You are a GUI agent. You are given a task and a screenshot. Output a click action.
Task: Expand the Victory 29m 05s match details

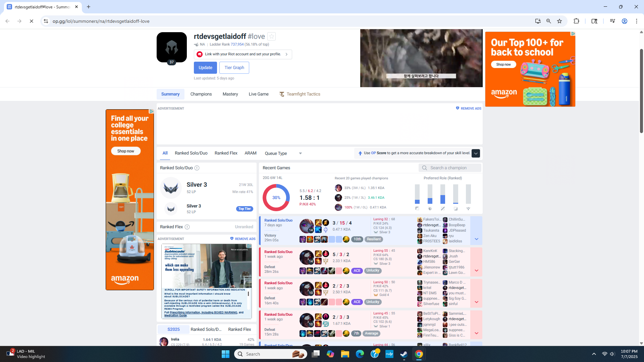pyautogui.click(x=476, y=230)
